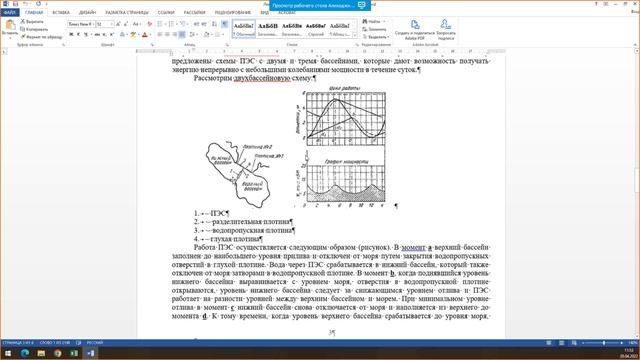Image resolution: width=640 pixels, height=360 pixels.
Task: Click the page count in the status bar
Action: point(18,343)
